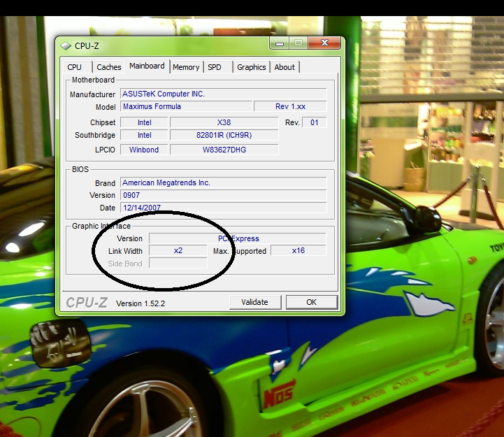Select the Mainboard tab
The image size is (504, 437).
[147, 66]
